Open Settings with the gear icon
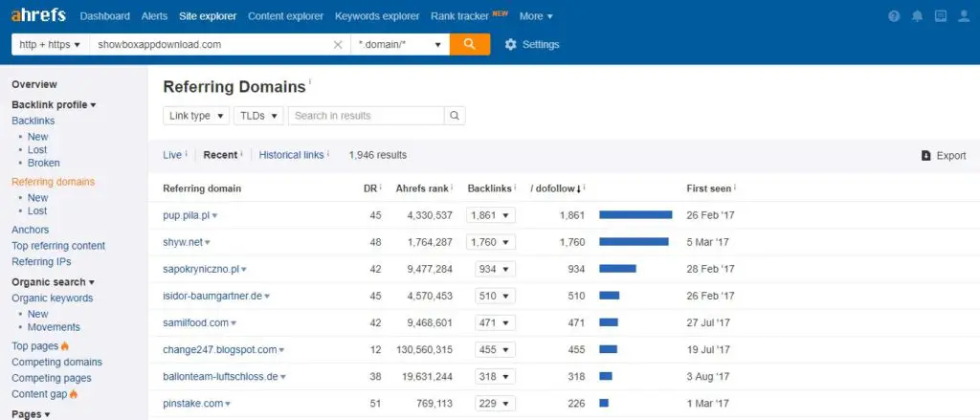Screen dimensions: 980x420 511,44
